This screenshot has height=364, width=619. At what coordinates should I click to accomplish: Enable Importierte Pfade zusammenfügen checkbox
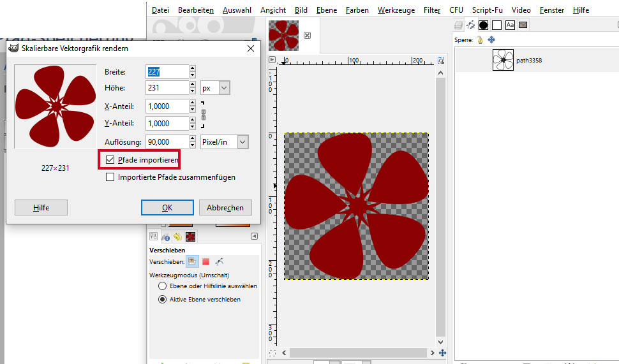(x=110, y=177)
